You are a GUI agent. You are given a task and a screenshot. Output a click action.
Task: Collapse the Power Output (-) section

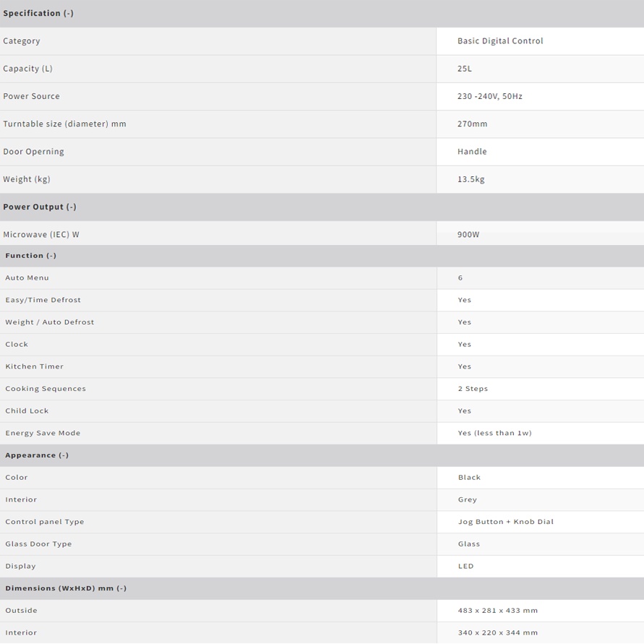pos(322,207)
